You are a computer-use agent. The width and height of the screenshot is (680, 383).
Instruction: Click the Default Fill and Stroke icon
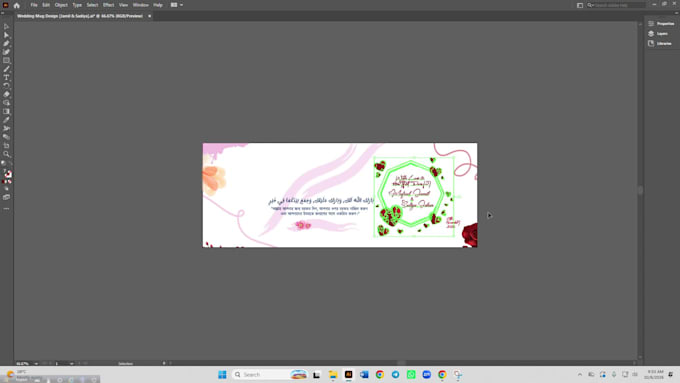(x=4, y=164)
